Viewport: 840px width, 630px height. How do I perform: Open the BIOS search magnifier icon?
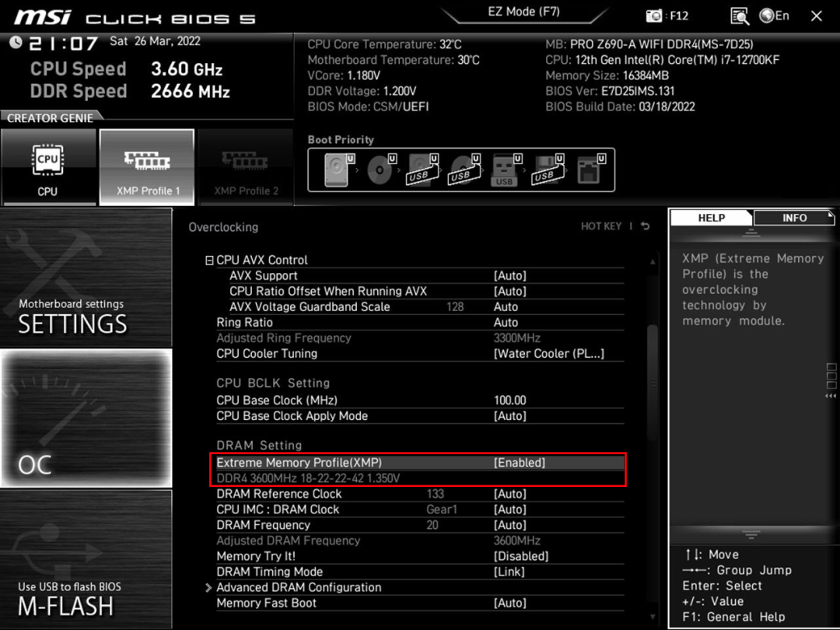pos(740,16)
